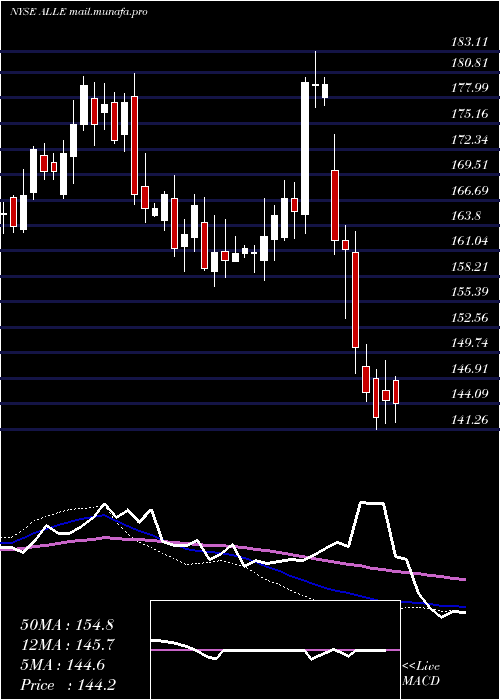Screen dimensions: 500x700
Task: Click the 146.91 price level text
Action: (469, 369)
